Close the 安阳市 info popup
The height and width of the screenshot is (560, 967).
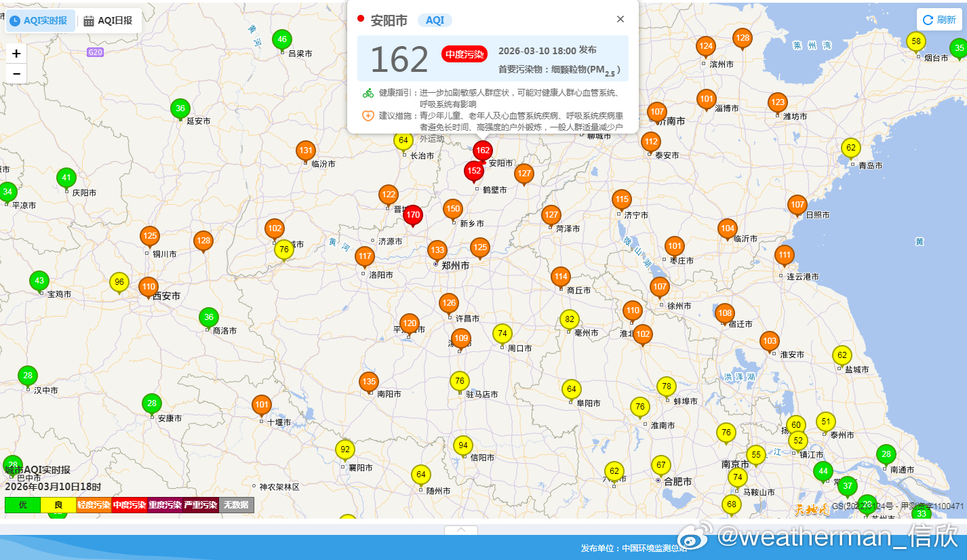tap(620, 19)
